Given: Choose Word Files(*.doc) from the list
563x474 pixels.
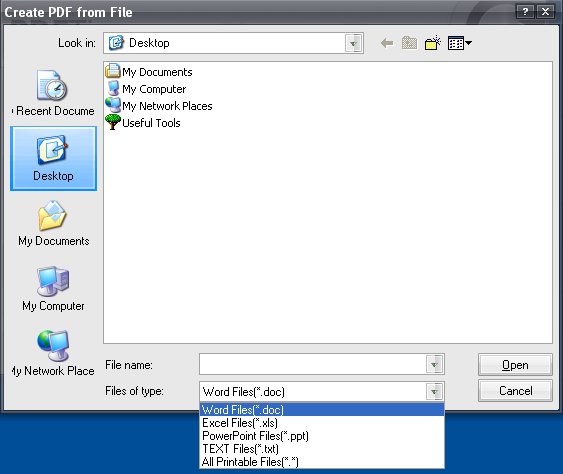Looking at the screenshot, I should [x=322, y=410].
